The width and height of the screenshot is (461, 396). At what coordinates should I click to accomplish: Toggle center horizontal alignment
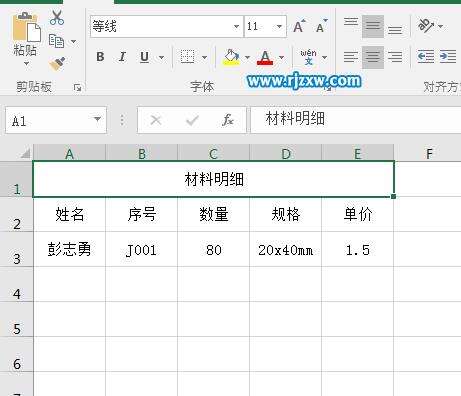373,57
